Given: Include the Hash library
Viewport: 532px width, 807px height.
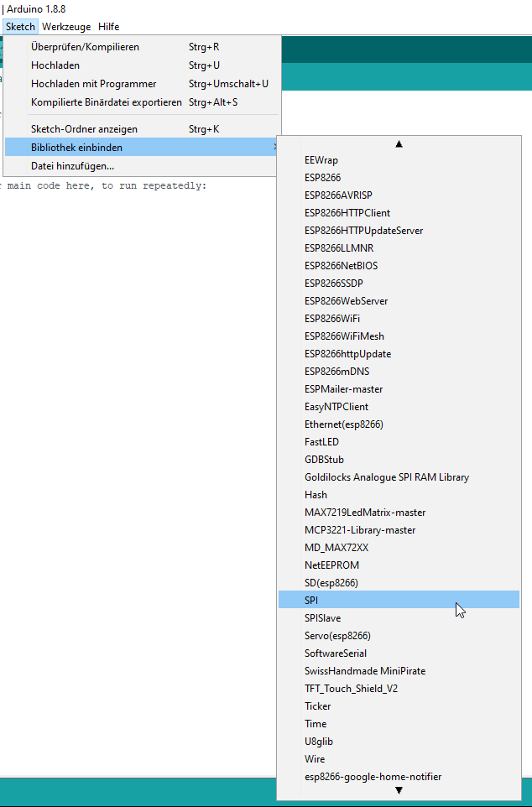Looking at the screenshot, I should [399, 495].
